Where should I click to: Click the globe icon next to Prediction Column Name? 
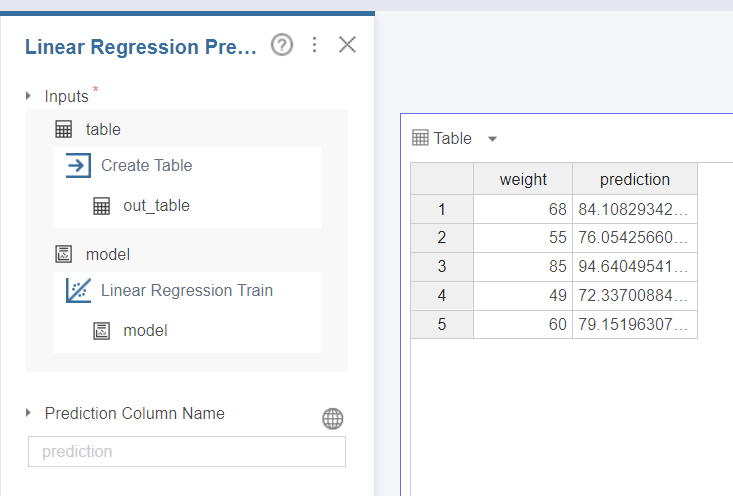[333, 419]
